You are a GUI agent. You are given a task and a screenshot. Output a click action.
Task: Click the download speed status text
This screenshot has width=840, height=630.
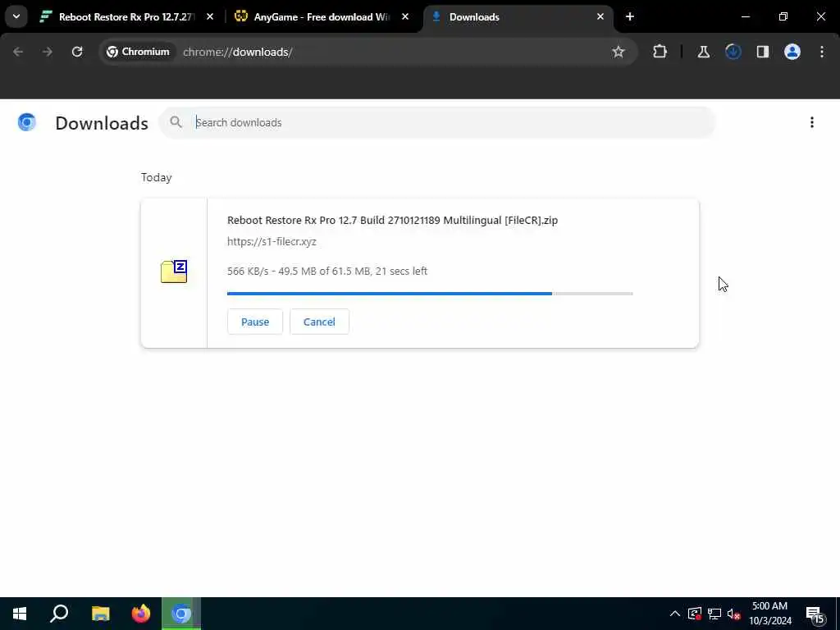click(x=327, y=271)
